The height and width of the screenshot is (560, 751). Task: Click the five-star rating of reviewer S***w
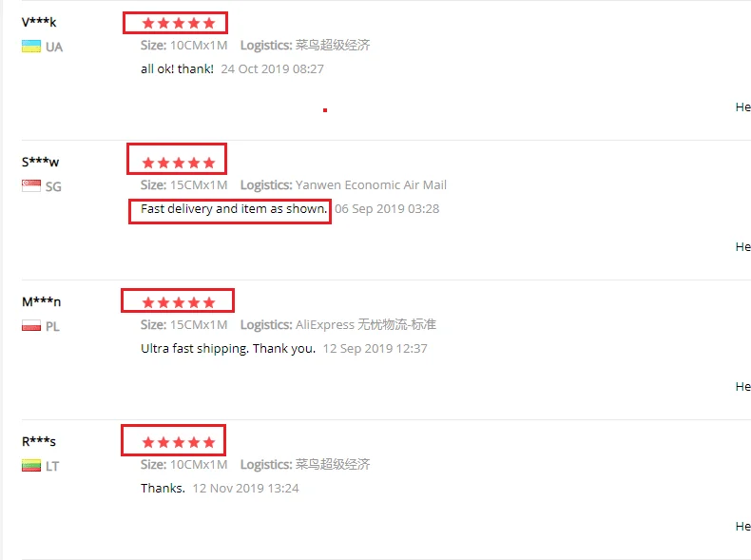(x=179, y=163)
